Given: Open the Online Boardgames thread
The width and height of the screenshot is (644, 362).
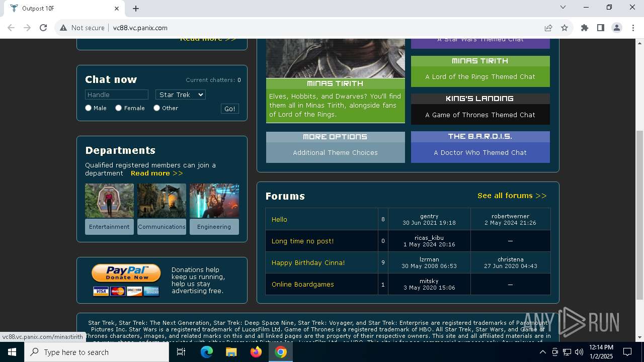Looking at the screenshot, I should [302, 284].
